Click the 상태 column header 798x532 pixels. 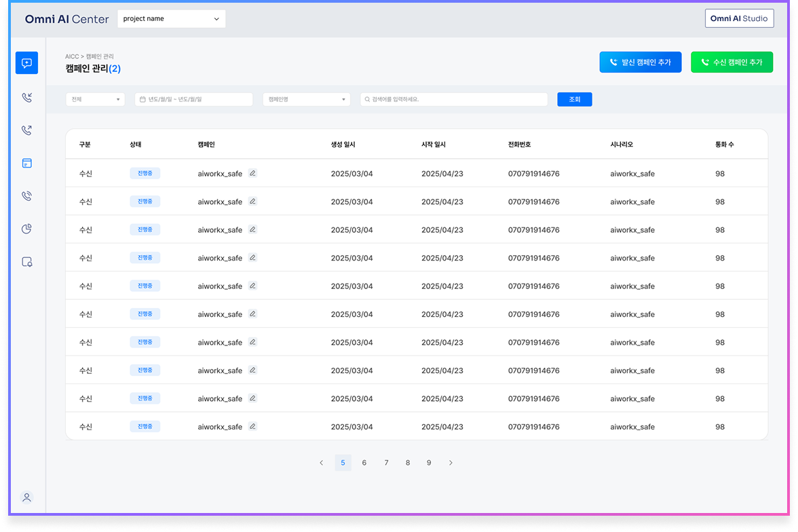tap(136, 145)
